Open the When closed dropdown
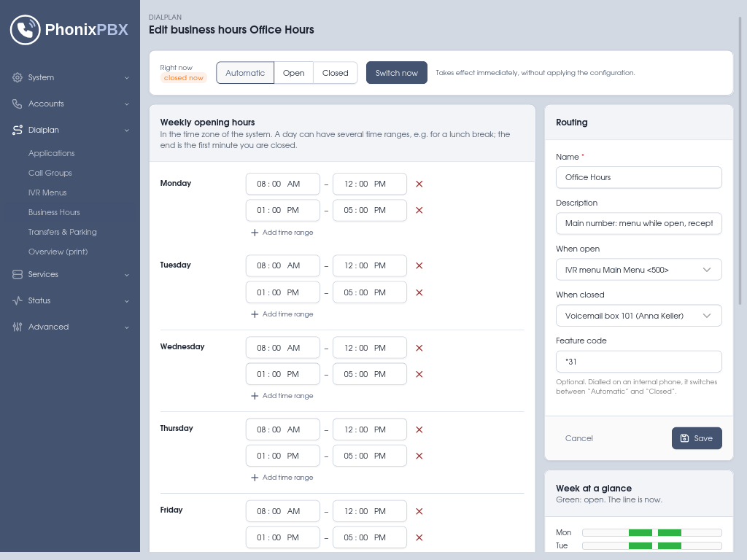The image size is (747, 560). [639, 316]
